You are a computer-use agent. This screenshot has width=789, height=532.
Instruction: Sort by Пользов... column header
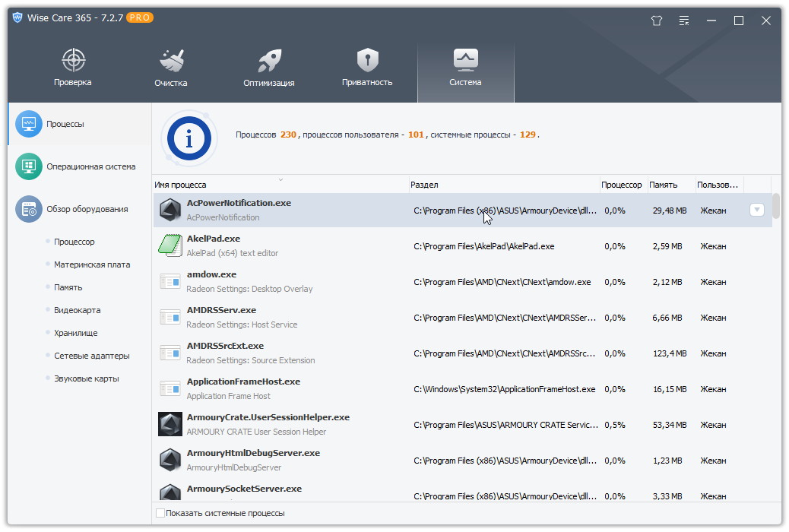coord(719,185)
